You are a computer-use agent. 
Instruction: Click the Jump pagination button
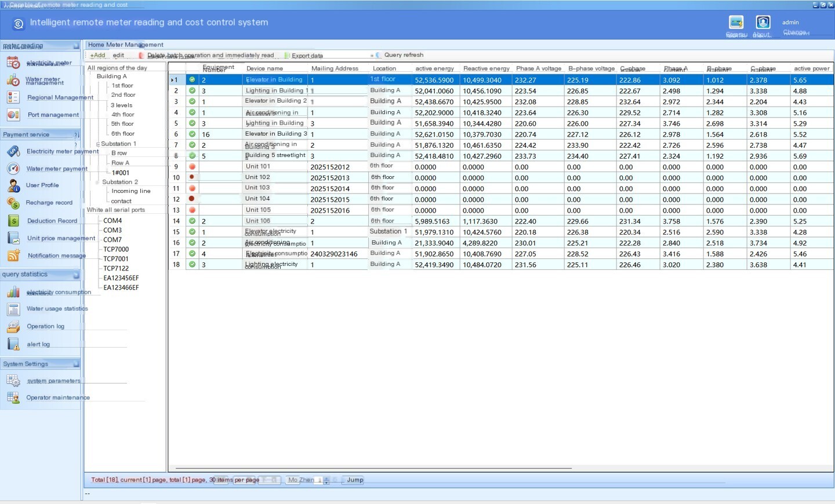click(355, 480)
